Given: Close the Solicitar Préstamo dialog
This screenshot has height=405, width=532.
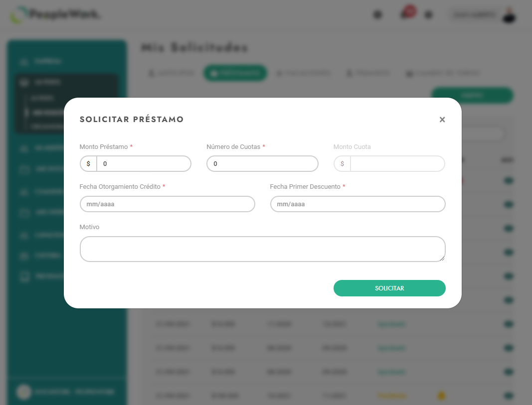Looking at the screenshot, I should tap(442, 120).
